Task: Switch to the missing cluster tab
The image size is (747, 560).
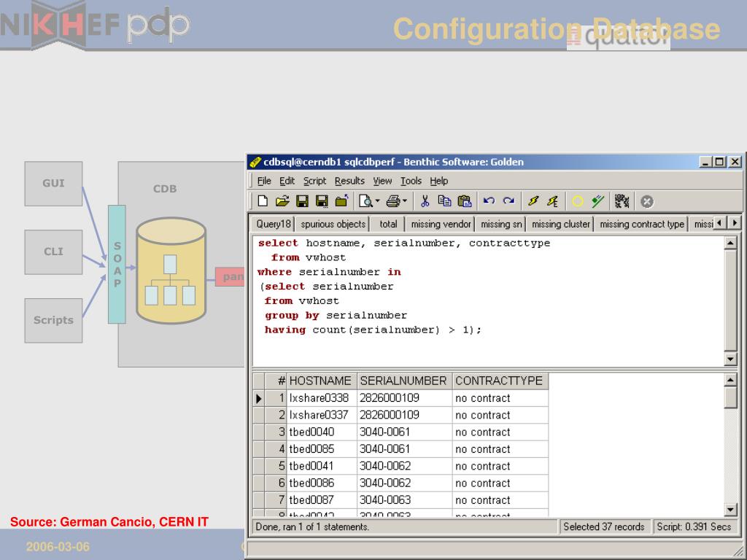Action: (x=561, y=224)
